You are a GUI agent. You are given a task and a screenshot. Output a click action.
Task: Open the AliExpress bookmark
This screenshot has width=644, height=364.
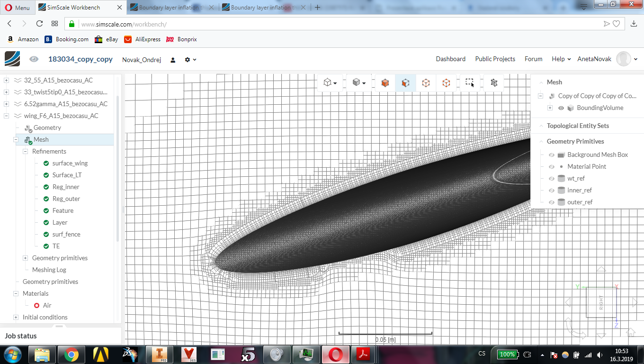(143, 39)
